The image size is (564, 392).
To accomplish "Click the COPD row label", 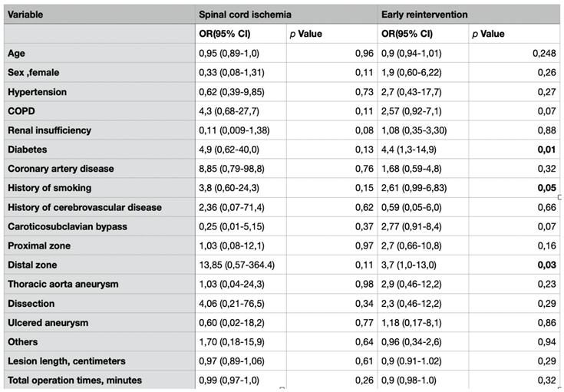I will pyautogui.click(x=21, y=111).
